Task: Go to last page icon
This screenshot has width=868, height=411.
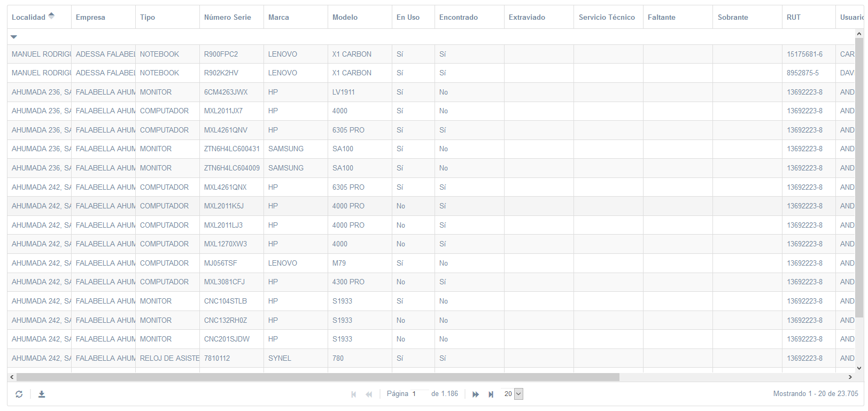Action: (491, 394)
